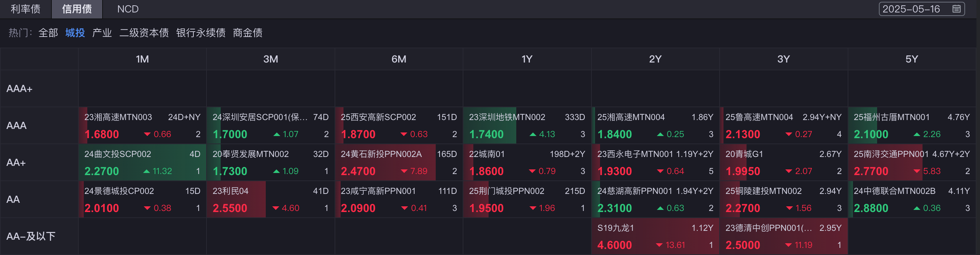Open bond 23西永电子MTN001
The image size is (980, 255).
635,154
